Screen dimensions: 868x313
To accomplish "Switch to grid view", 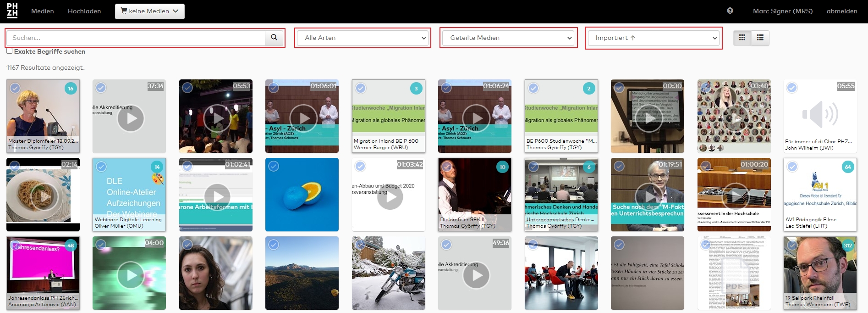I will [x=742, y=38].
